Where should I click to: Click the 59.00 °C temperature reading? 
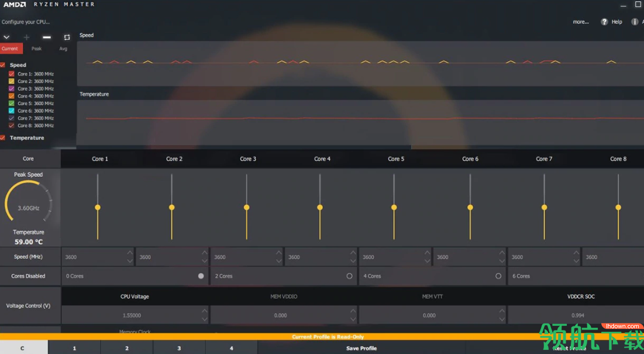[28, 242]
